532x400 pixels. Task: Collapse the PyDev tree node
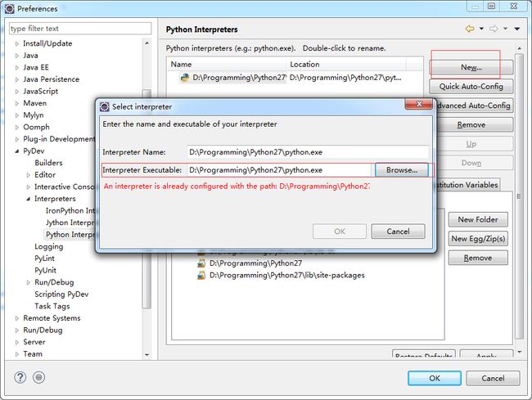[x=16, y=151]
